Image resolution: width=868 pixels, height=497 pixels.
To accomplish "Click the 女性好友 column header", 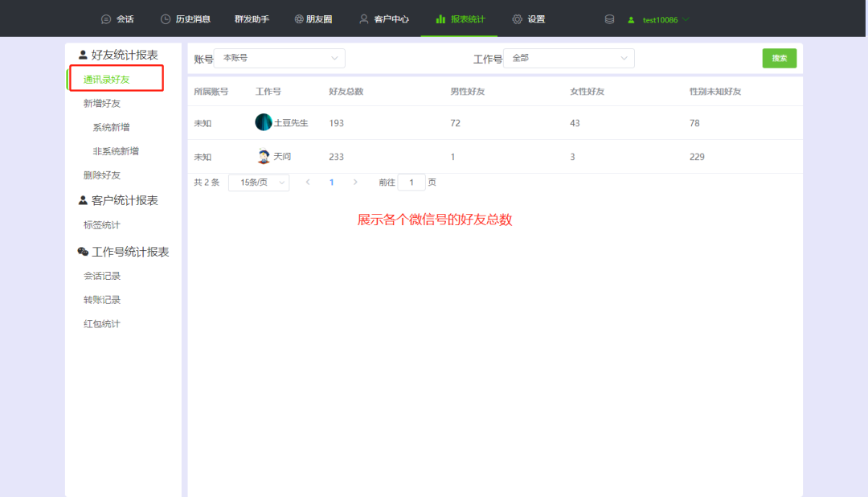I will 588,92.
